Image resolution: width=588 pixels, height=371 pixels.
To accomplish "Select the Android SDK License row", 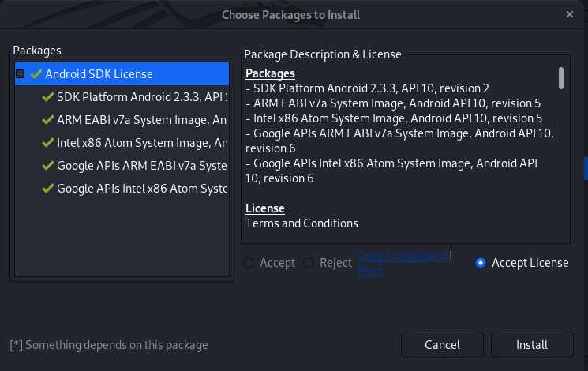I will pyautogui.click(x=122, y=74).
